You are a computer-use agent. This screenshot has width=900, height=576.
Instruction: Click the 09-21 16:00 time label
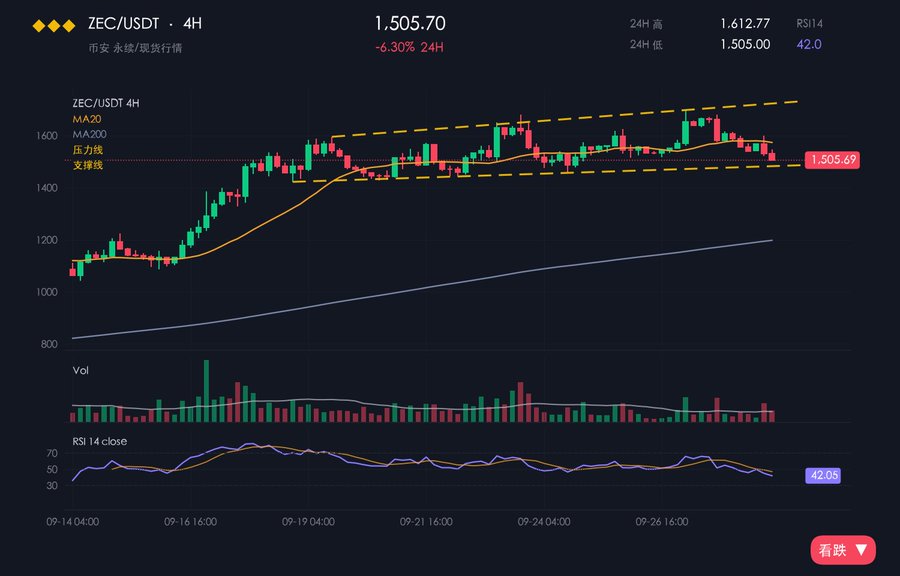coord(426,522)
